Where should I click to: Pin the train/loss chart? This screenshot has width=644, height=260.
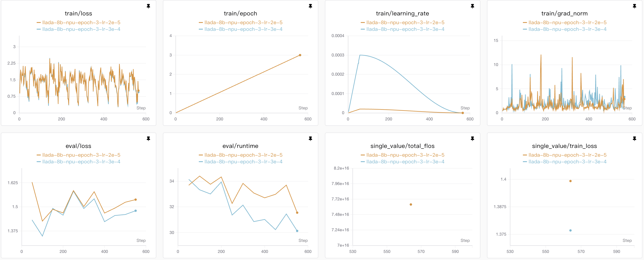pyautogui.click(x=148, y=6)
